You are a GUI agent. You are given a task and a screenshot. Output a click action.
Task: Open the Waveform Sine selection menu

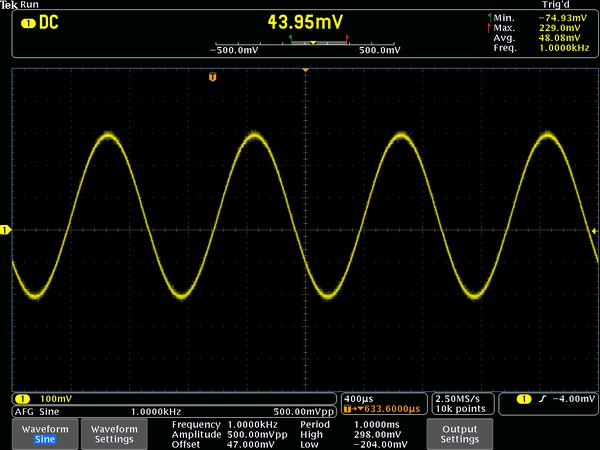tap(45, 433)
